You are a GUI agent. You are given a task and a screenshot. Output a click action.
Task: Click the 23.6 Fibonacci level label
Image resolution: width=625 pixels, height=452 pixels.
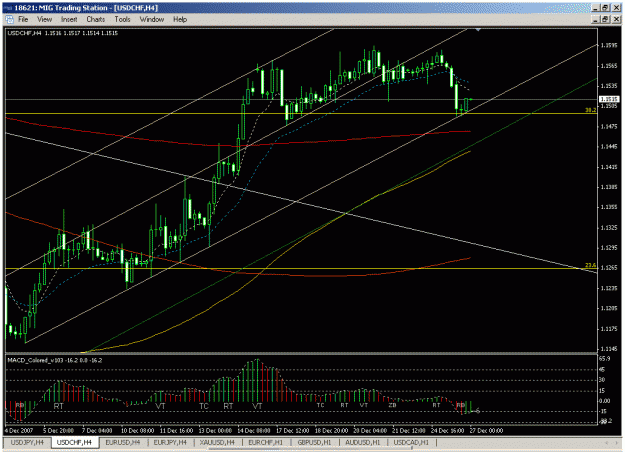tap(590, 265)
